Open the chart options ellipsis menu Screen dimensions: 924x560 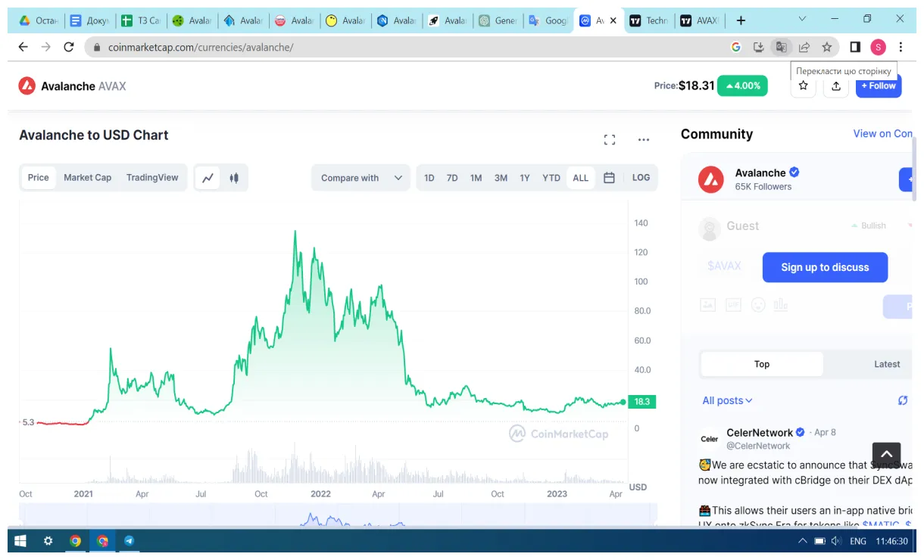pyautogui.click(x=643, y=139)
